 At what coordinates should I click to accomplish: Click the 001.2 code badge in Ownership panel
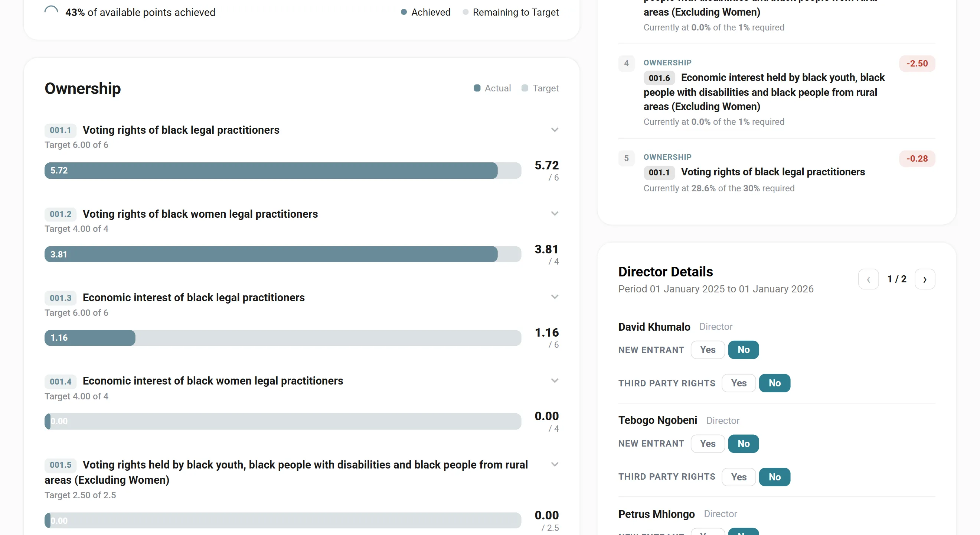click(61, 214)
